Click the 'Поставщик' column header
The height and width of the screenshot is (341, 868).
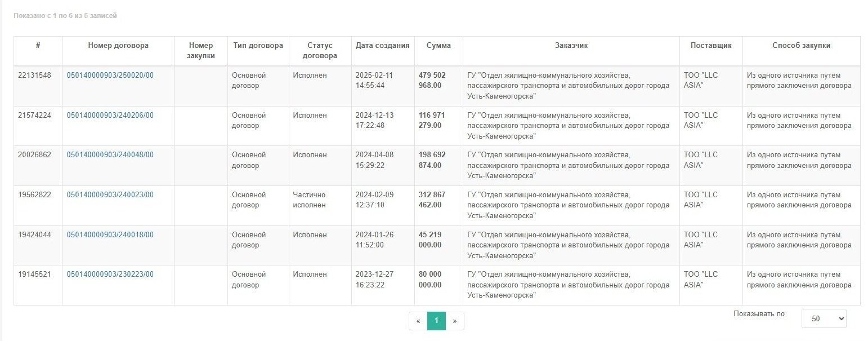[x=711, y=46]
